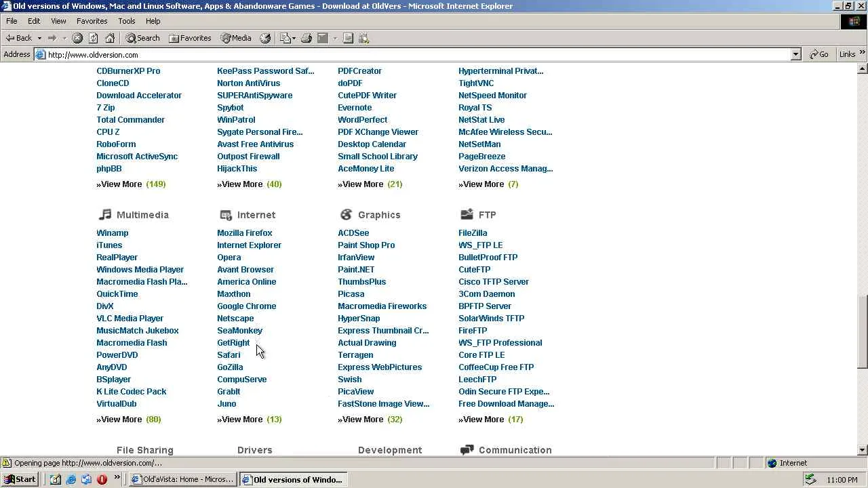Click the Forward arrow toolbar button
The height and width of the screenshot is (488, 868).
[52, 38]
